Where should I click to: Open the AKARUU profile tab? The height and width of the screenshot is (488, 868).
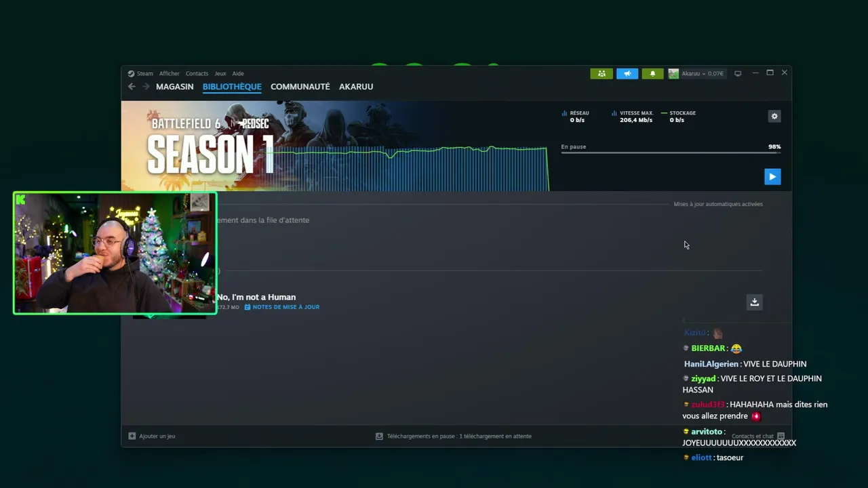356,87
